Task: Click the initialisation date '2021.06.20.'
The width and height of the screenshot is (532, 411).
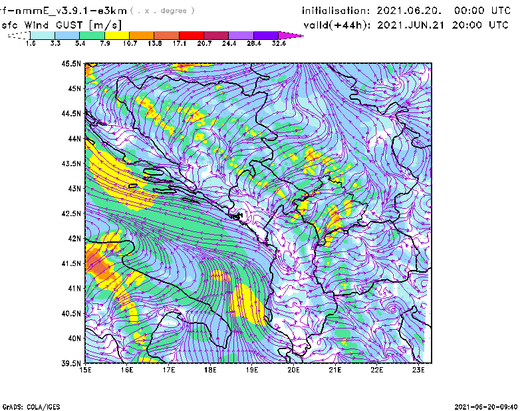Action: (409, 11)
